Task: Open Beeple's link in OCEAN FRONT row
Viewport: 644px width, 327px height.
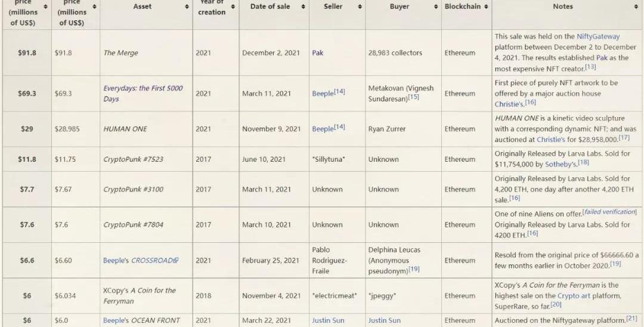Action: [116, 320]
